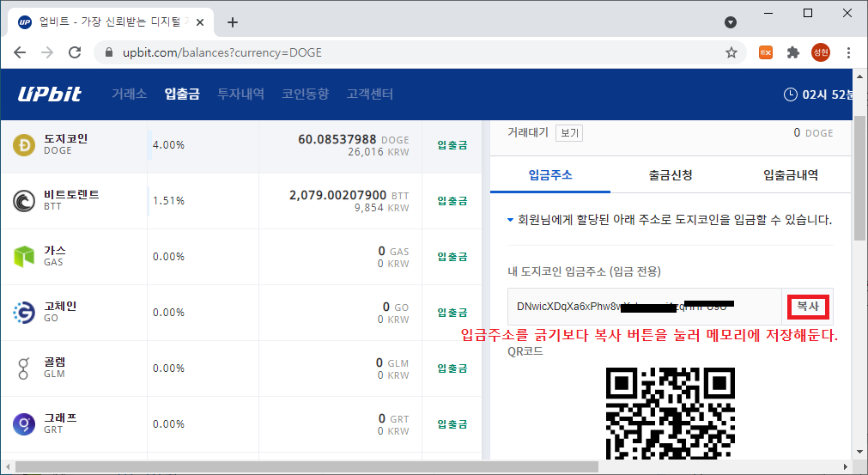Image resolution: width=868 pixels, height=475 pixels.
Task: Click the Golem coin icon
Action: click(x=23, y=368)
